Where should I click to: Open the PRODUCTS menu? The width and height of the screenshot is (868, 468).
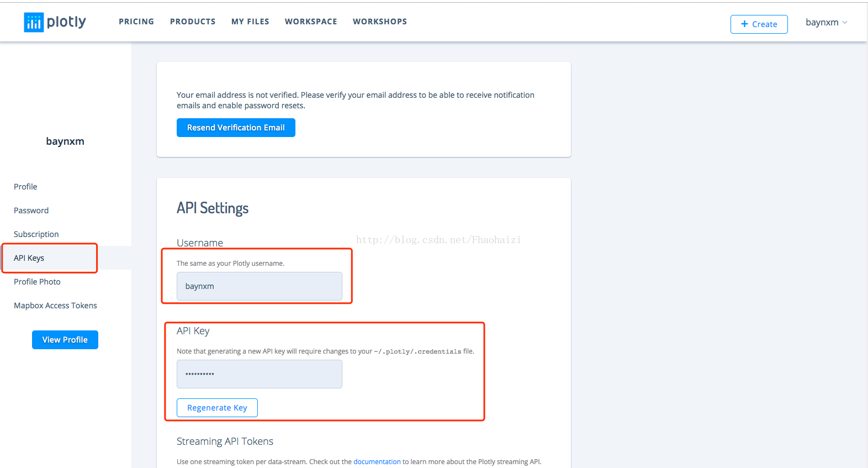pyautogui.click(x=193, y=22)
